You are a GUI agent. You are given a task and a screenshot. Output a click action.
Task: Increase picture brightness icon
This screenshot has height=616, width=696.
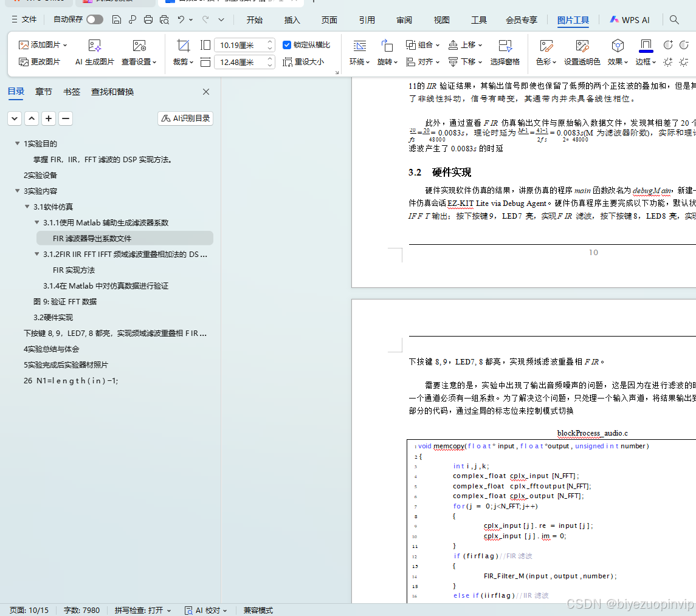667,62
